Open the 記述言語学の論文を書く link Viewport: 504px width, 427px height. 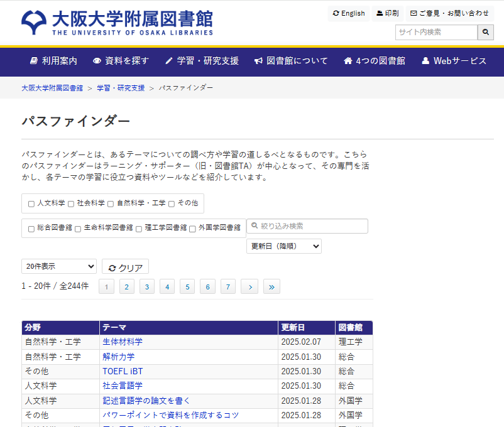point(146,401)
